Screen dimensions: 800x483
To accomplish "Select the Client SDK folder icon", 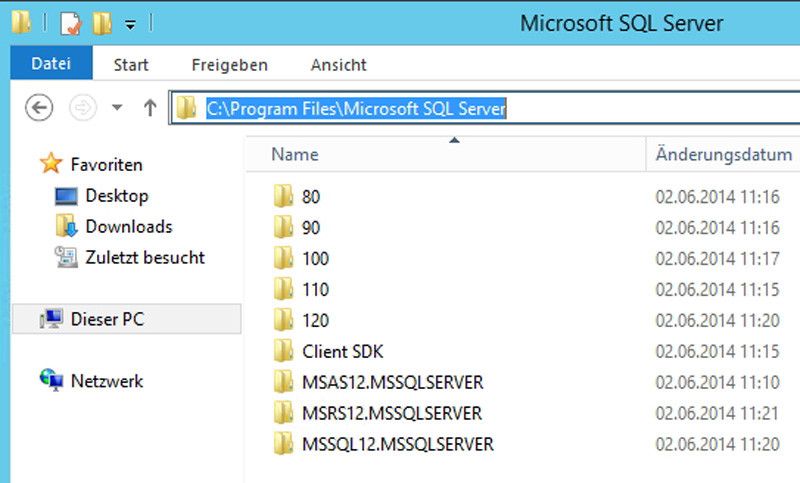I will pyautogui.click(x=283, y=352).
